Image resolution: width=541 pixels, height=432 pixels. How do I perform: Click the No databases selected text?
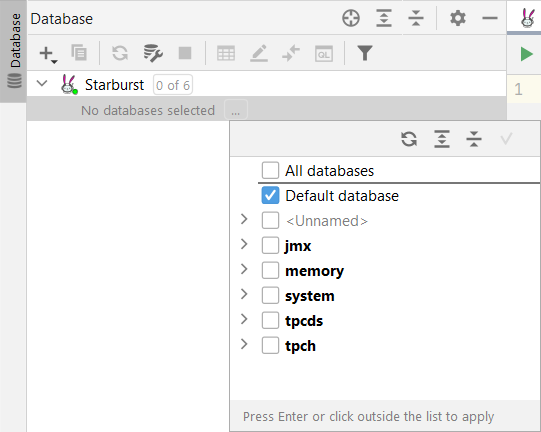click(148, 110)
